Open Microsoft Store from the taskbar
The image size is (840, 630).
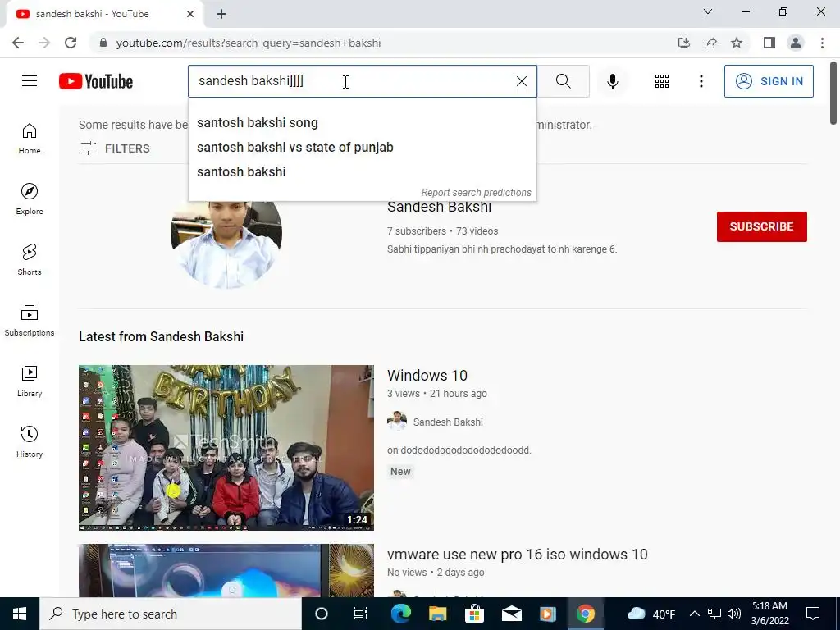click(474, 614)
